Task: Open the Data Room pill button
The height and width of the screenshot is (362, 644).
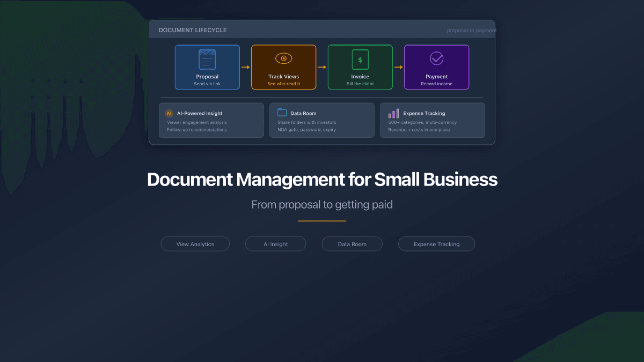Action: [x=352, y=243]
